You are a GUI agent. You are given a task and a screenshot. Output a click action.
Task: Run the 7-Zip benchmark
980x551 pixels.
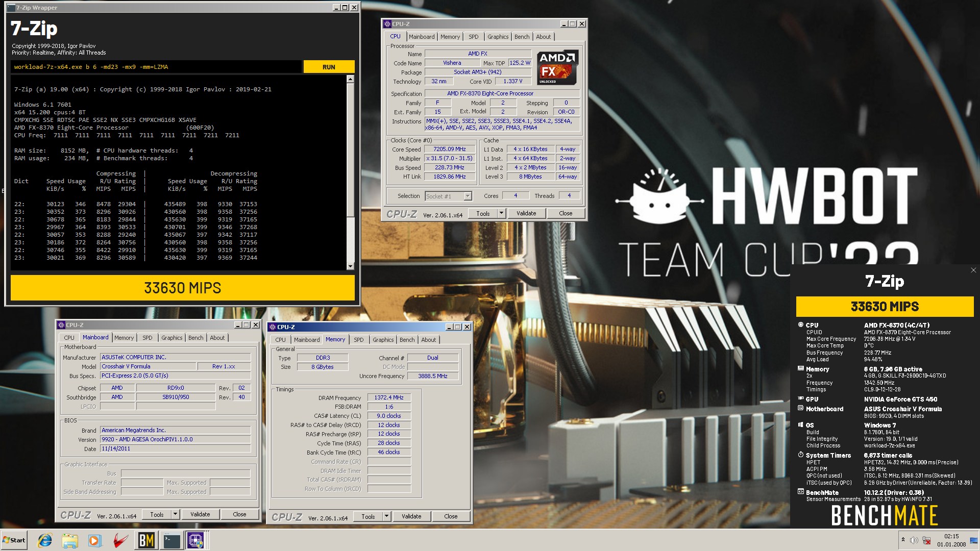[329, 67]
